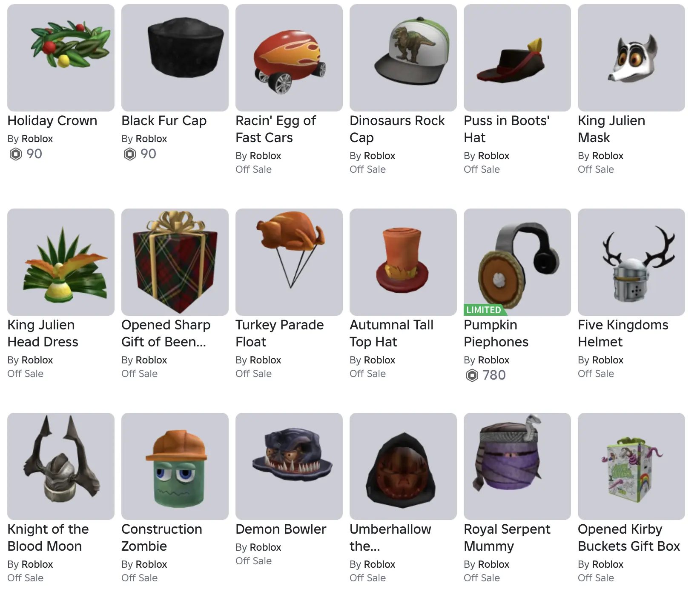This screenshot has width=700, height=606.
Task: Select the Five Kingdoms Helmet thumbnail
Action: pyautogui.click(x=631, y=262)
